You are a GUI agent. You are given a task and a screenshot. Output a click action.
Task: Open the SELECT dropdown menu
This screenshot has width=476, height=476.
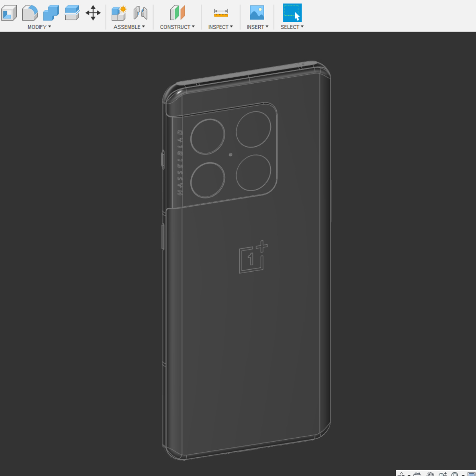(292, 27)
